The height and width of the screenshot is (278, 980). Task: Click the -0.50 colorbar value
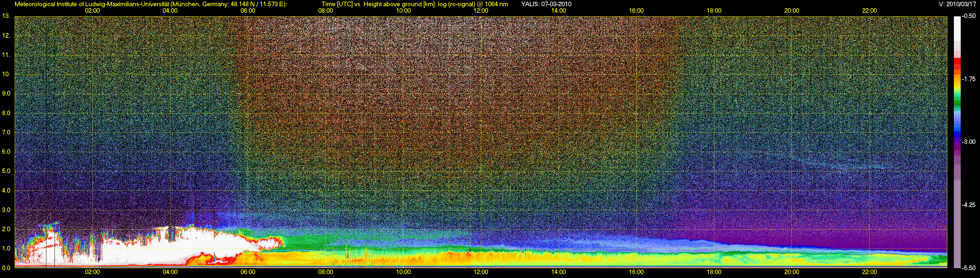coord(969,16)
